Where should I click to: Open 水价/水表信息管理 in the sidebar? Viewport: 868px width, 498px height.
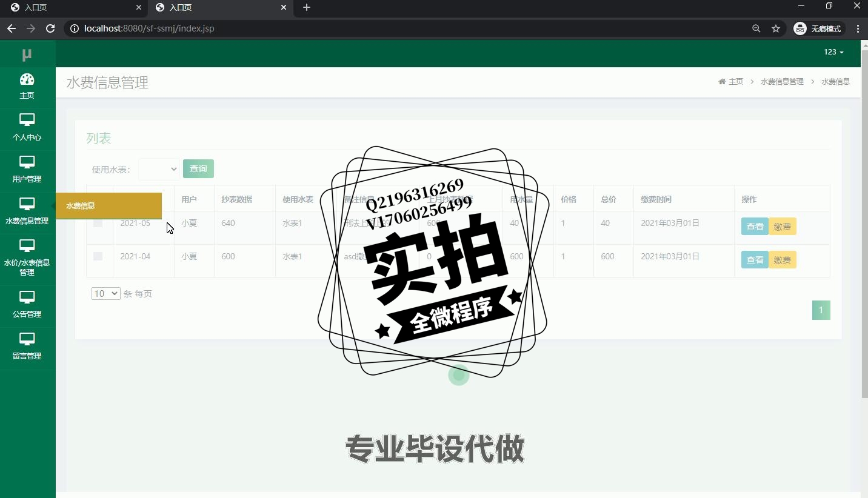point(27,258)
